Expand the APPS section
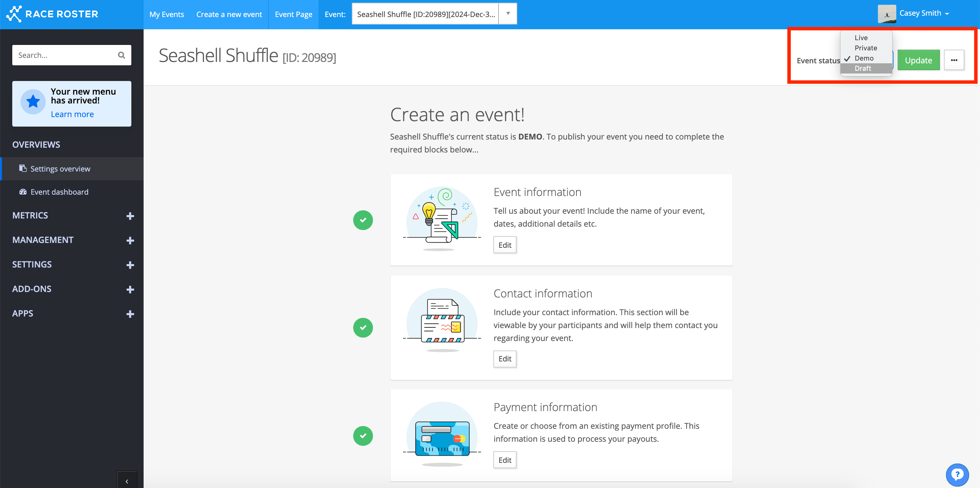Image resolution: width=980 pixels, height=488 pixels. (130, 314)
